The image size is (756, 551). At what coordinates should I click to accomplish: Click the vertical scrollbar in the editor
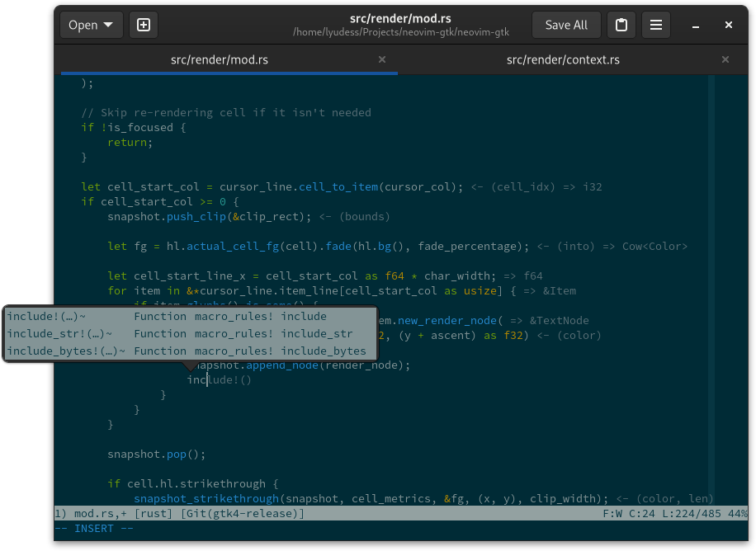711,290
